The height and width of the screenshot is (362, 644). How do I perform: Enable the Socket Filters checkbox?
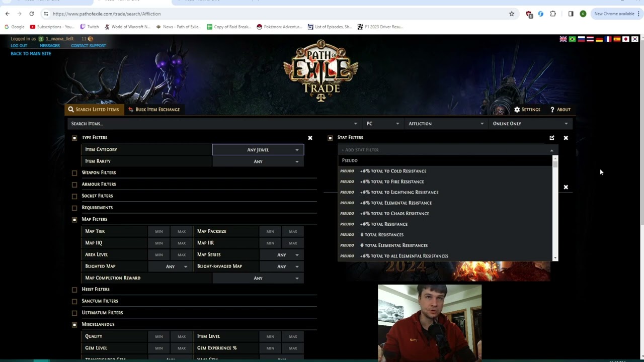tap(74, 196)
